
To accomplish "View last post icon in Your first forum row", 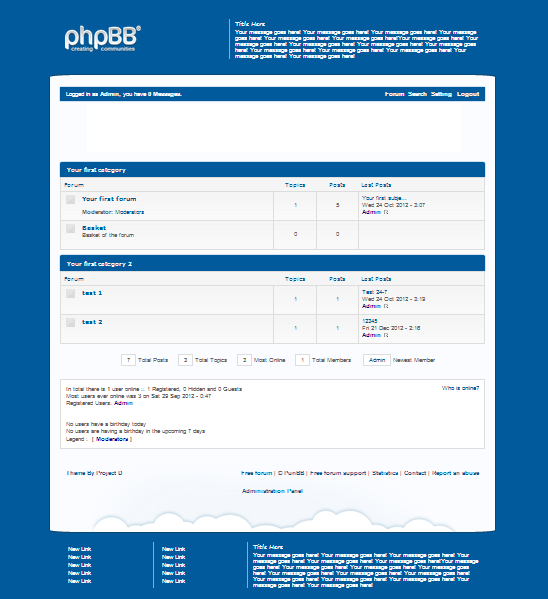I will coord(386,212).
